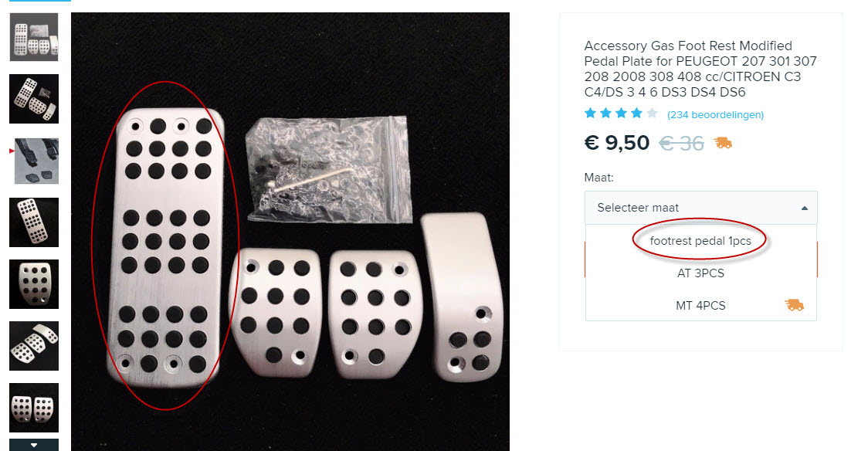Click the Selecteer maat combo box

pyautogui.click(x=701, y=208)
